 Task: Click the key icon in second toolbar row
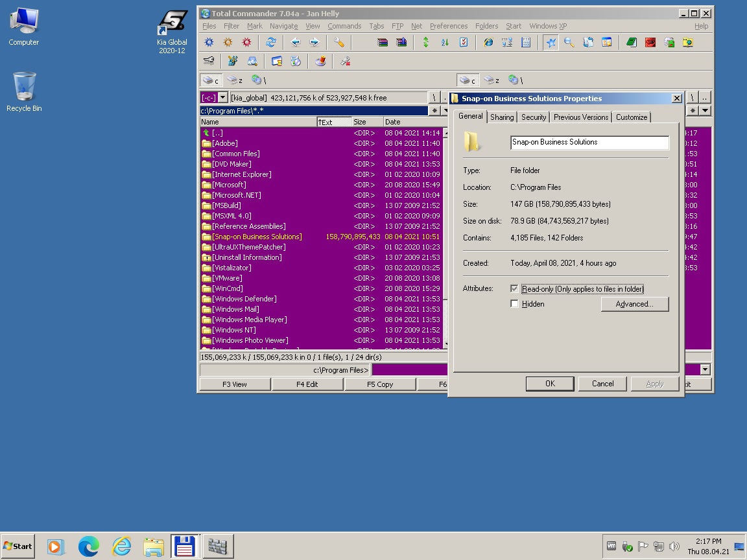209,61
